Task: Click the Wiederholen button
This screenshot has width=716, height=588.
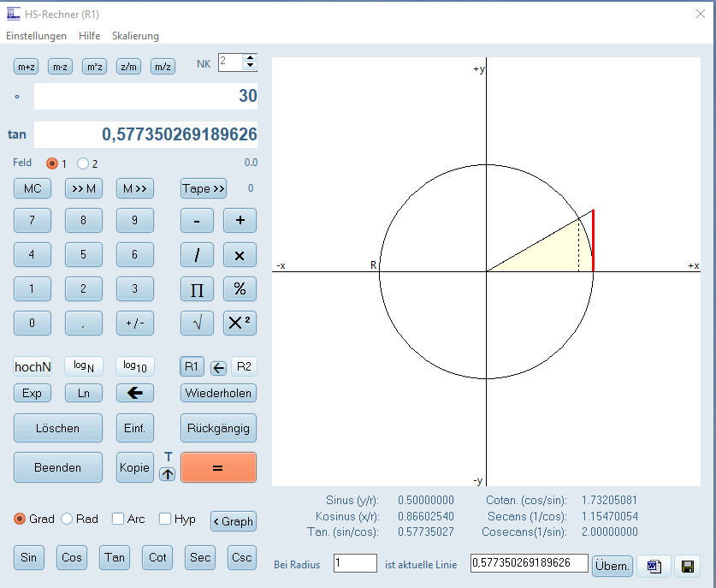Action: coord(218,393)
